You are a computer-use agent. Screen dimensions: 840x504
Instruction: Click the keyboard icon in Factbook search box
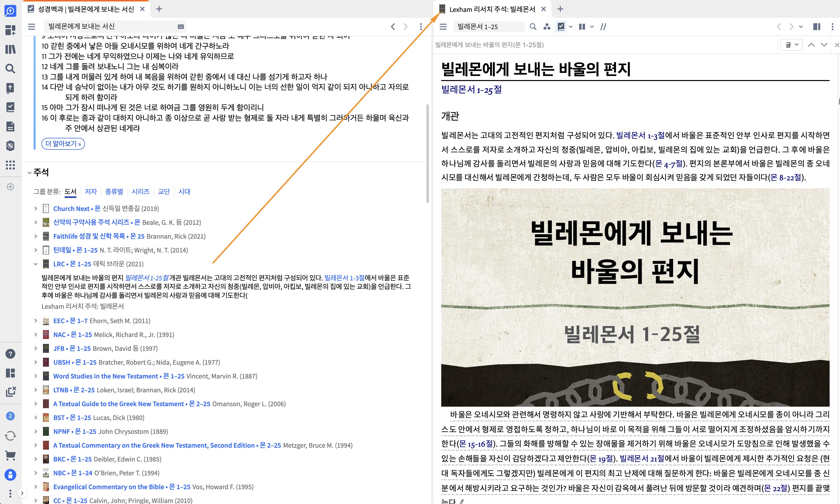tap(181, 26)
